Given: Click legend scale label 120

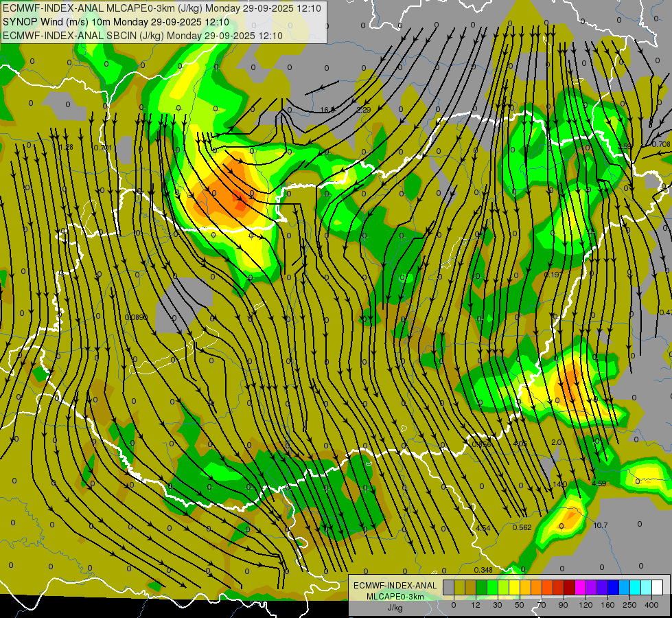Looking at the screenshot, I should [586, 605].
